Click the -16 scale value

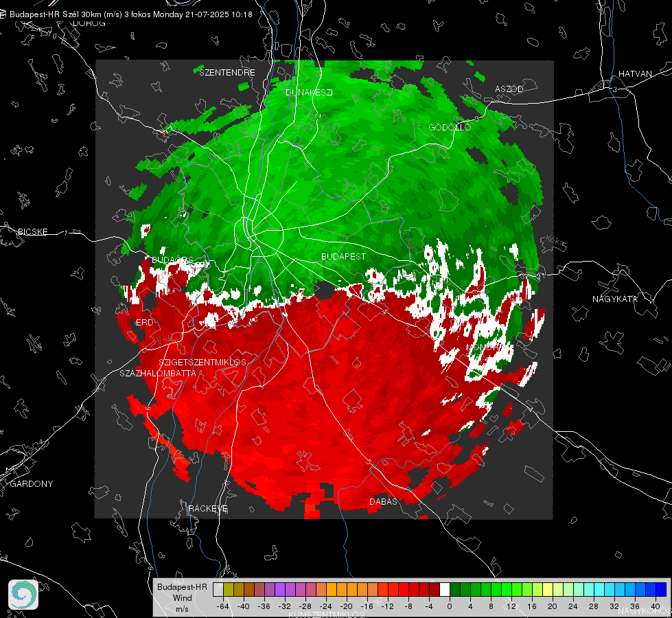(367, 606)
